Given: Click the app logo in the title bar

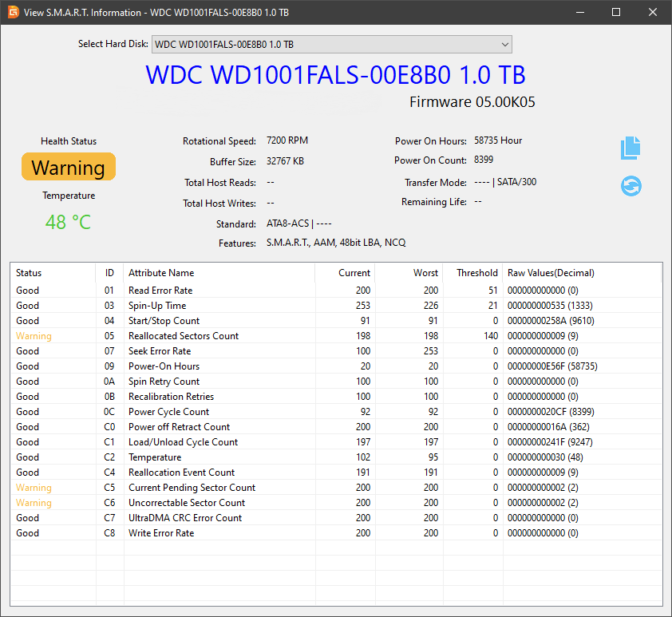Looking at the screenshot, I should click(14, 12).
